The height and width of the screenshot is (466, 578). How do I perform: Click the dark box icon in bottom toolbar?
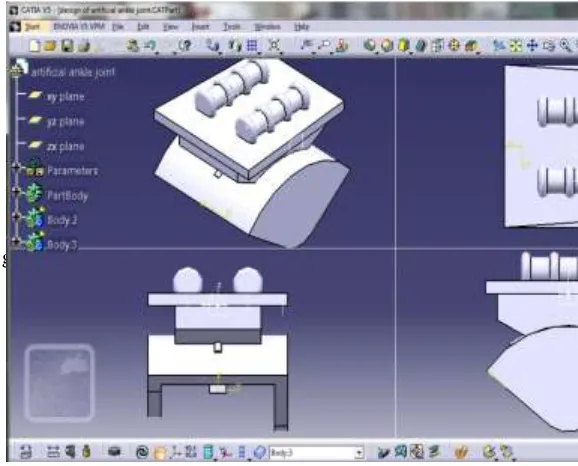[114, 451]
